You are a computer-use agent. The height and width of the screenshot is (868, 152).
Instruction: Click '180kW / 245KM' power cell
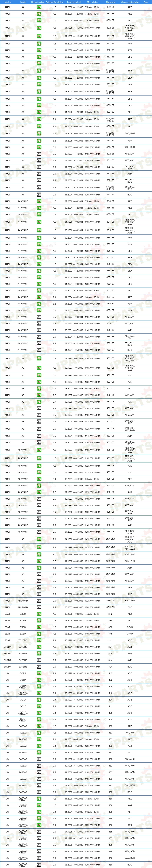pyautogui.click(x=92, y=568)
